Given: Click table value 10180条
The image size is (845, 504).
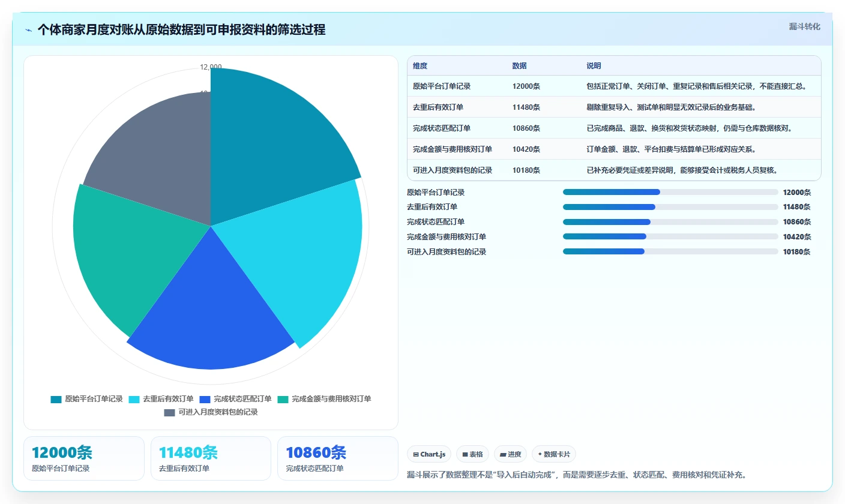Looking at the screenshot, I should click(526, 170).
